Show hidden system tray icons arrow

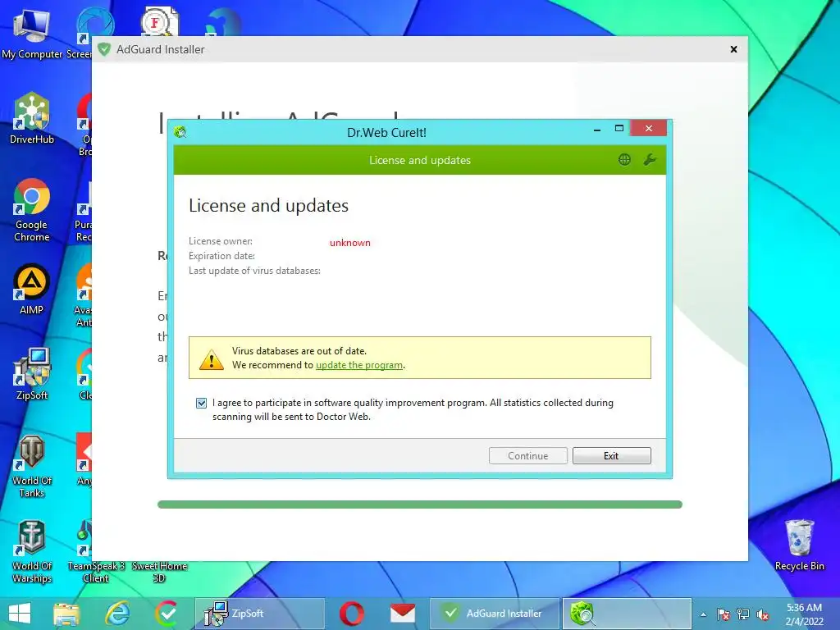click(x=703, y=615)
